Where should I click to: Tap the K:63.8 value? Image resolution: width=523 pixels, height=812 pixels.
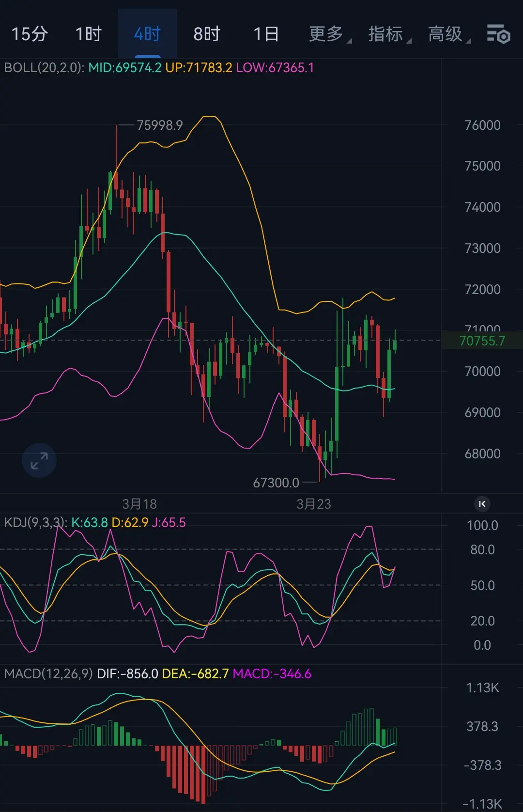click(90, 522)
